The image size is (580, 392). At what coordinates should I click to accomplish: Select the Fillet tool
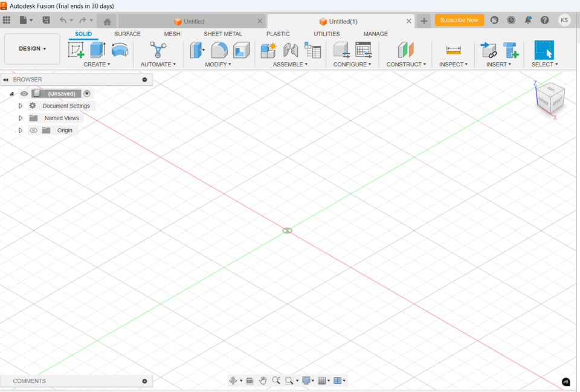click(219, 50)
